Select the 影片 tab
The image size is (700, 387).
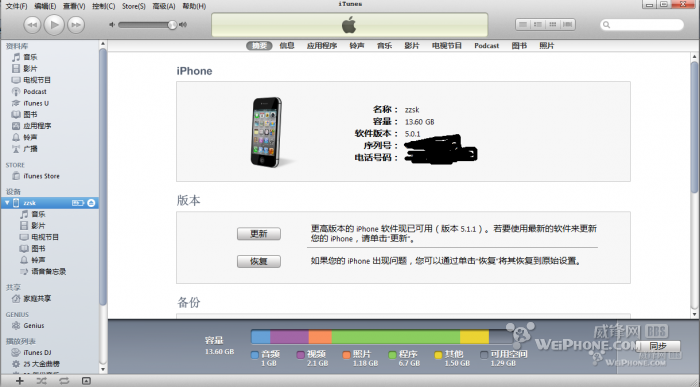(412, 46)
